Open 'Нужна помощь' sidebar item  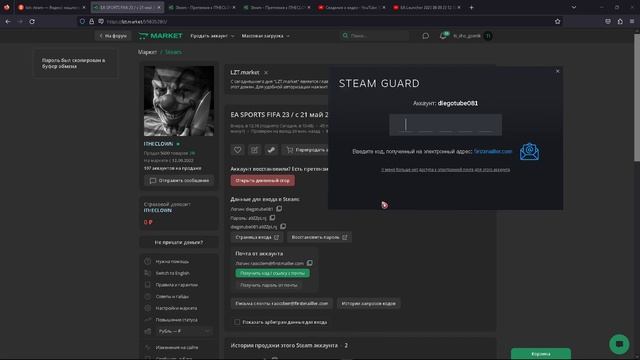click(172, 262)
